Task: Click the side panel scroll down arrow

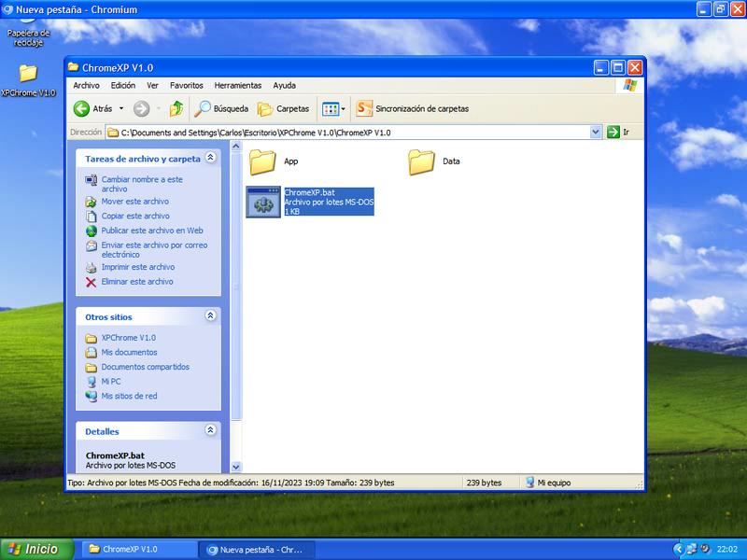Action: click(x=236, y=467)
